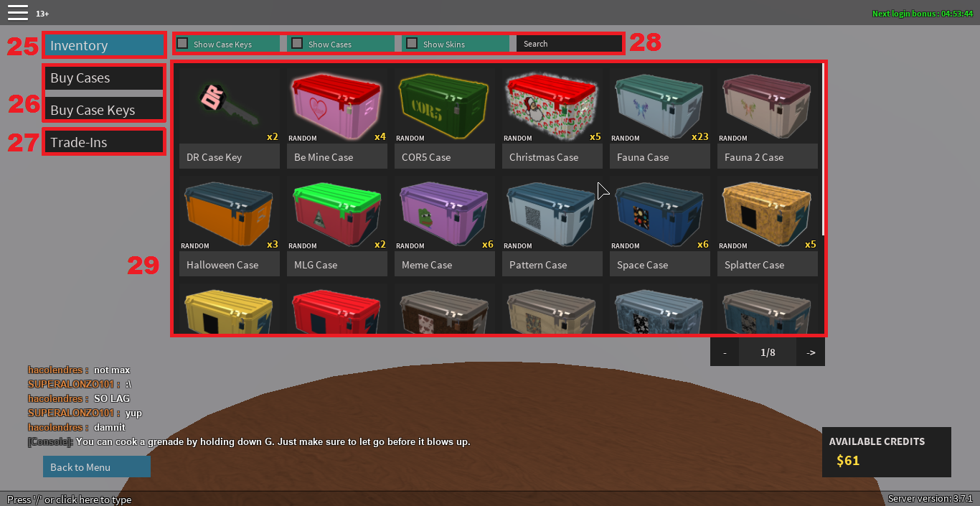
Task: Click the Back to Menu button
Action: pos(97,467)
